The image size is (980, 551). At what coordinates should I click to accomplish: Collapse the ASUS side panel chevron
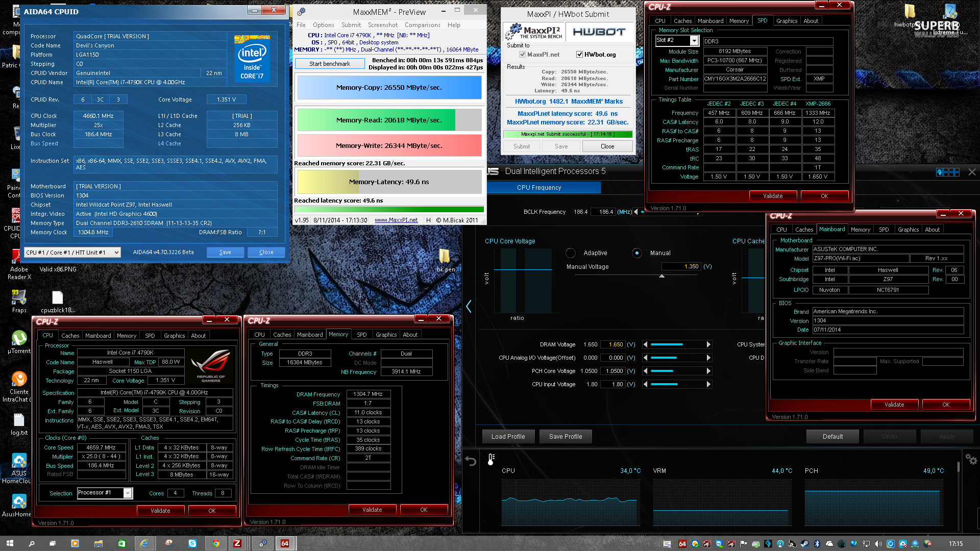point(469,306)
